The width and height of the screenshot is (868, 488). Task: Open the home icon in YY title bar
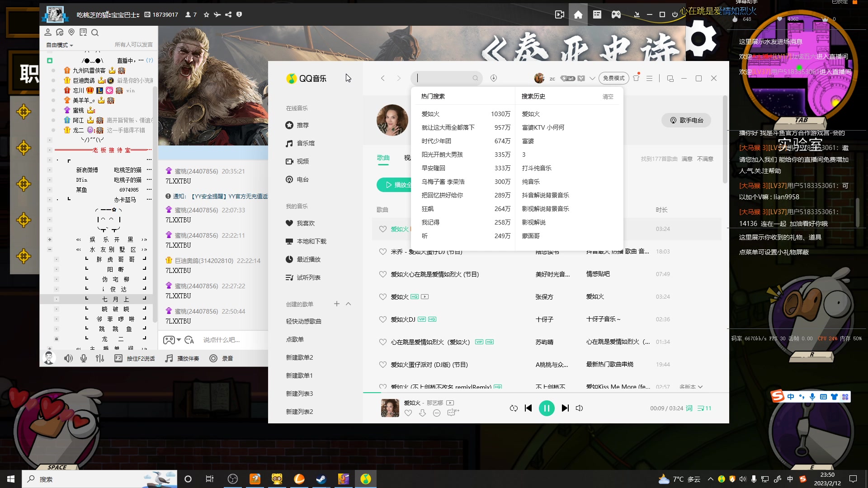point(578,14)
